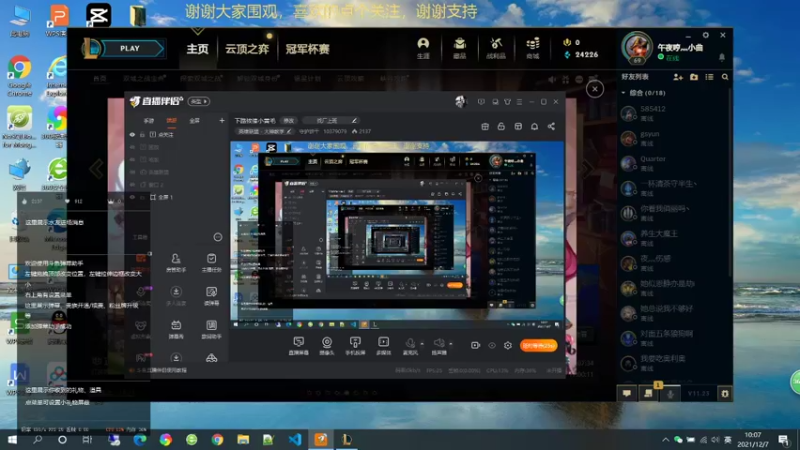This screenshot has width=800, height=450.
Task: Toggle the lock on the first scene source
Action: (142, 135)
